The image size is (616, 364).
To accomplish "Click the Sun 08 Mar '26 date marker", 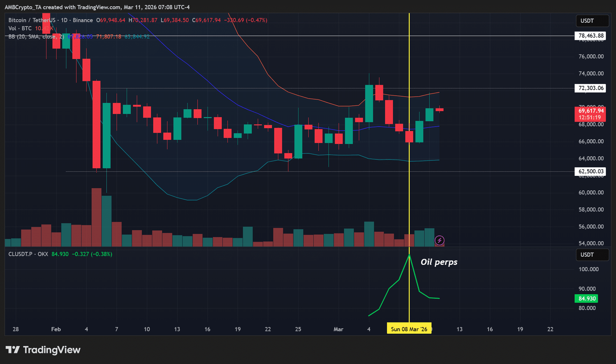I will click(x=409, y=329).
